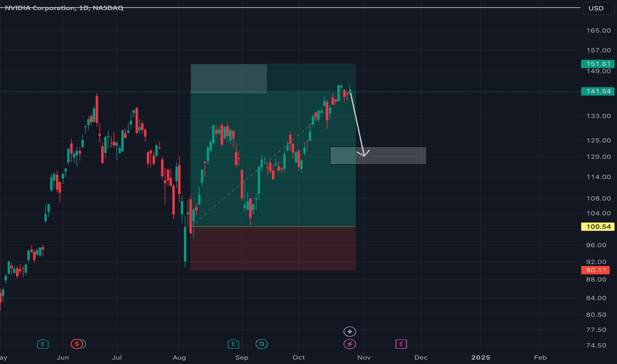The width and height of the screenshot is (617, 364).
Task: Click the 114.00 price scale label
Action: tap(598, 177)
